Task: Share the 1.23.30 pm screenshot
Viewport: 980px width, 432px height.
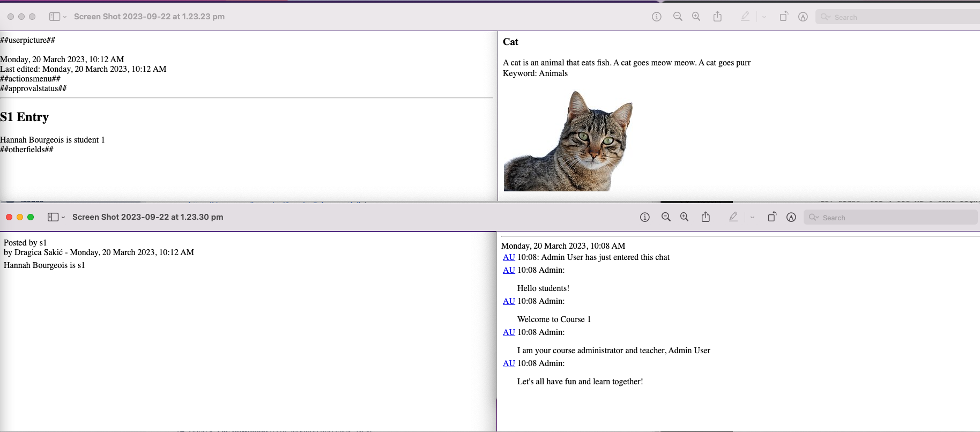Action: (x=706, y=217)
